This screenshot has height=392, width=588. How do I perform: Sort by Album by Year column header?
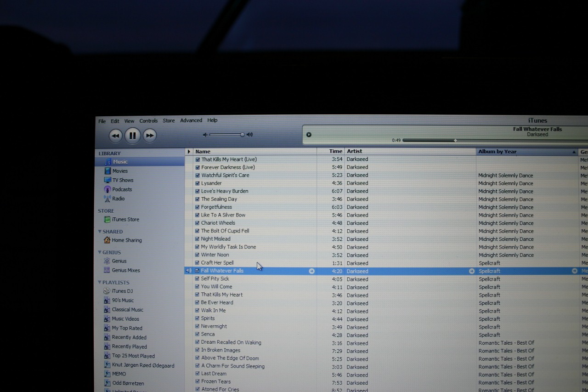(x=527, y=152)
